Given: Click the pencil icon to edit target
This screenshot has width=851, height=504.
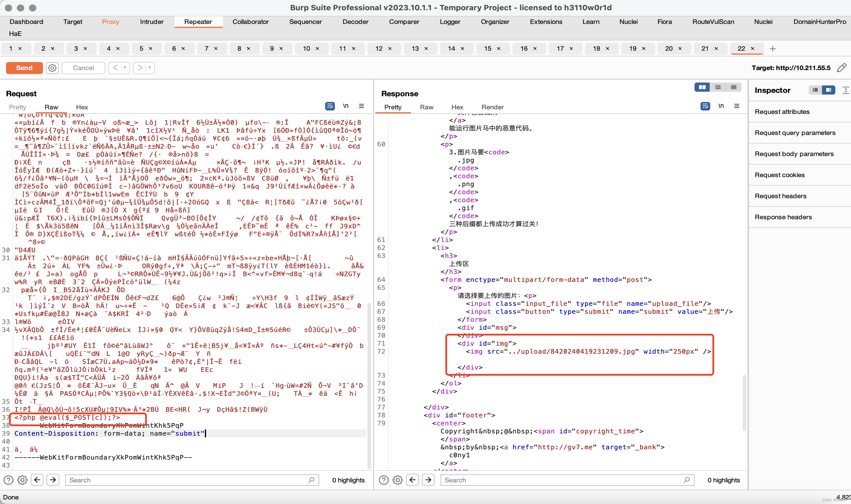Looking at the screenshot, I should coord(842,68).
